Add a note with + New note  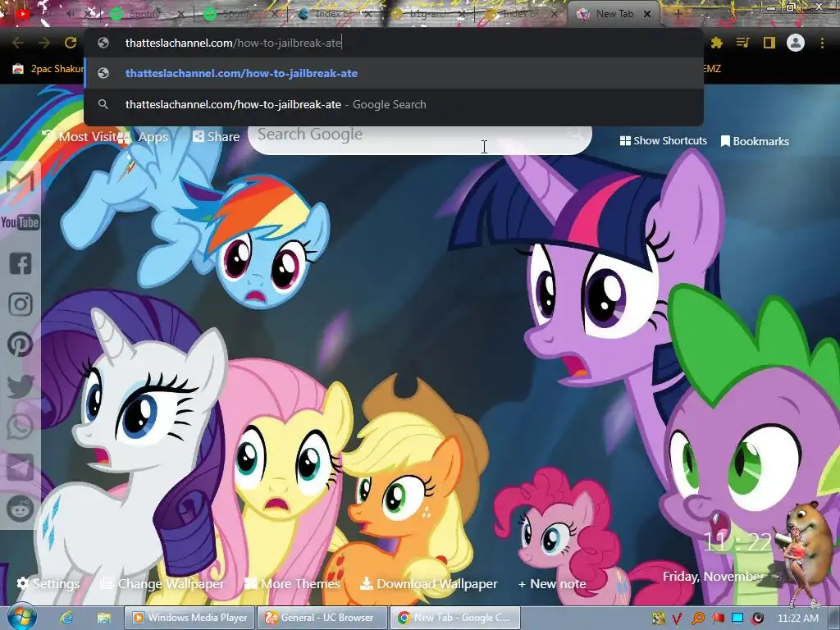(552, 583)
